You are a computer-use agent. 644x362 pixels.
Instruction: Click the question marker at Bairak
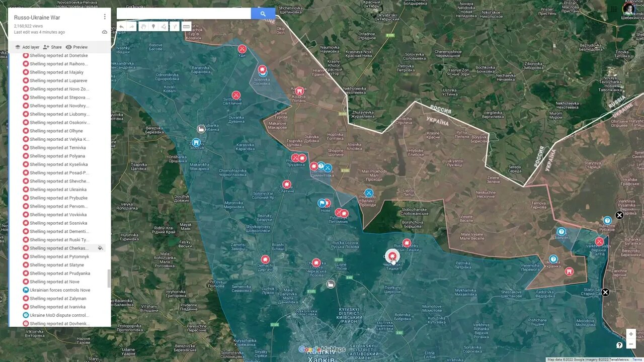pyautogui.click(x=561, y=232)
